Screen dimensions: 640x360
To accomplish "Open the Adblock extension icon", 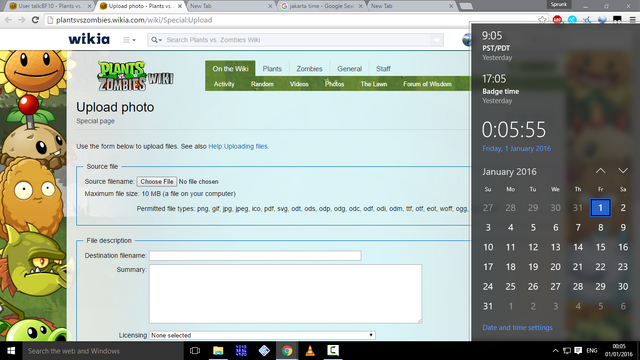I will 557,20.
